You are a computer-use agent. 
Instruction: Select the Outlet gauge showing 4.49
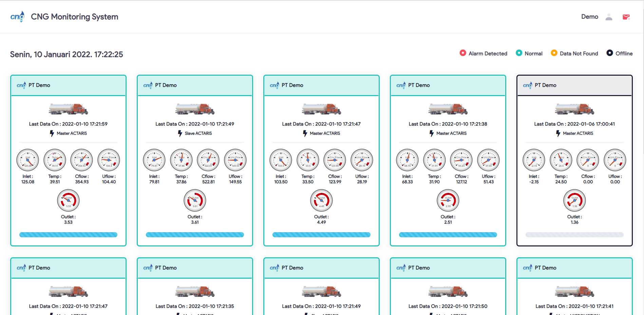(x=321, y=200)
